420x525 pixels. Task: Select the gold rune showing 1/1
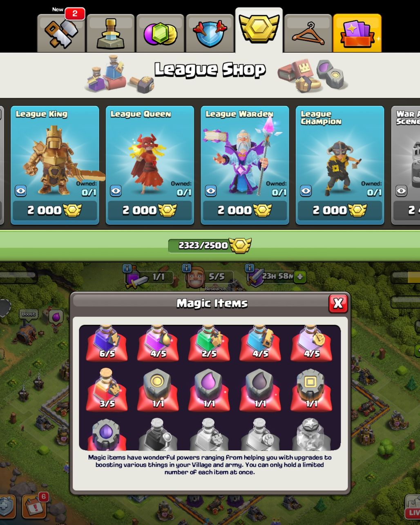[158, 390]
